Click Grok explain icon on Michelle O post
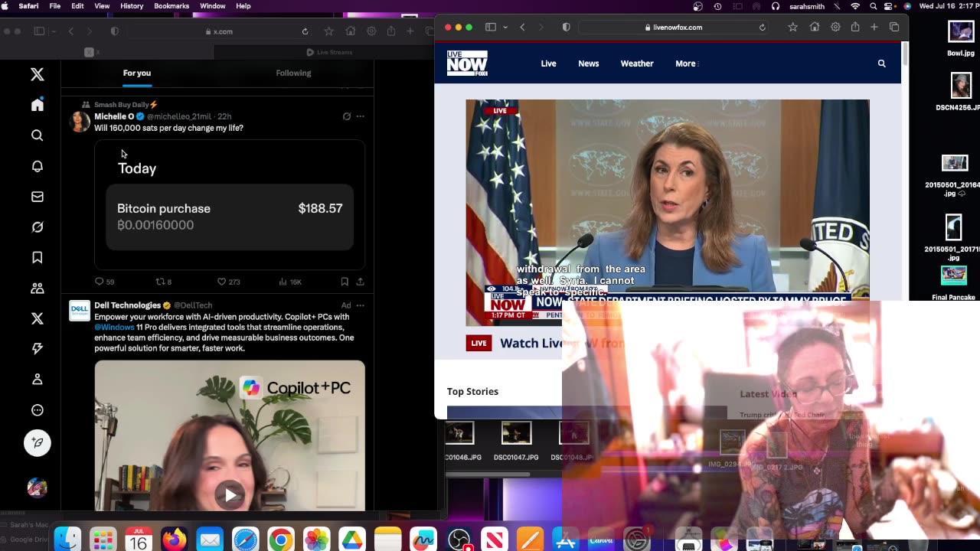The width and height of the screenshot is (980, 551). pyautogui.click(x=347, y=116)
